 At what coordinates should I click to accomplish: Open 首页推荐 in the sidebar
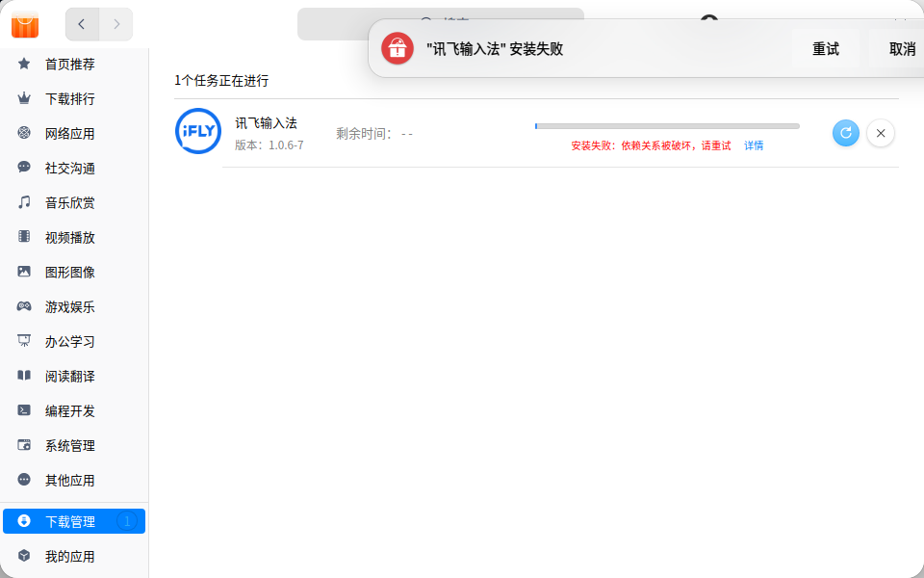[x=74, y=64]
